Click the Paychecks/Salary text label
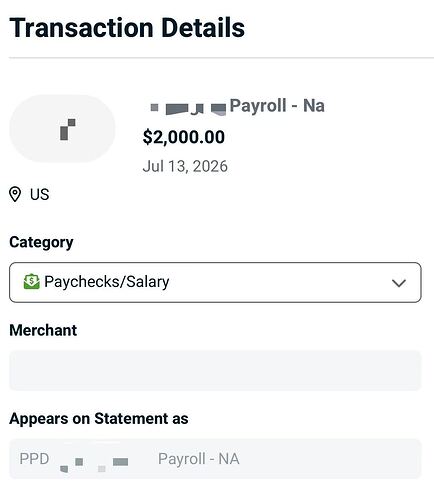The height and width of the screenshot is (500, 434). click(107, 282)
